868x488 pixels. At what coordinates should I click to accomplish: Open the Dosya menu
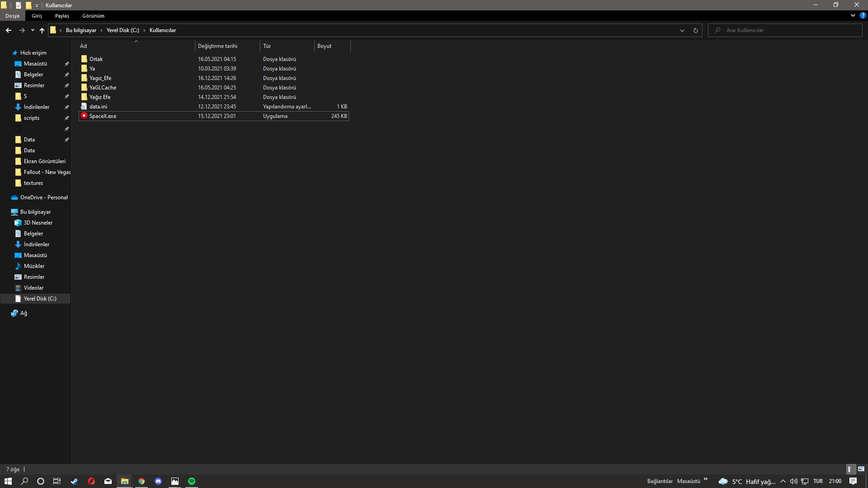[x=12, y=16]
